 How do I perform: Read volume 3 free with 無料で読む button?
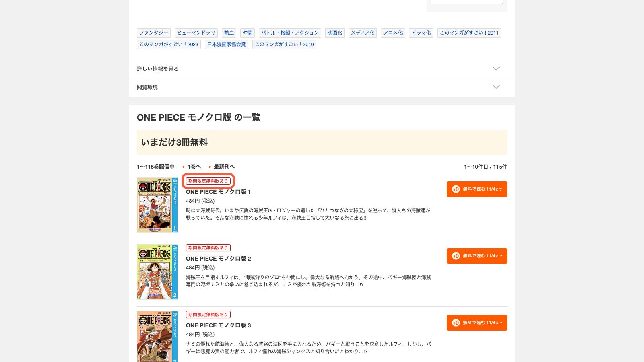click(x=477, y=323)
